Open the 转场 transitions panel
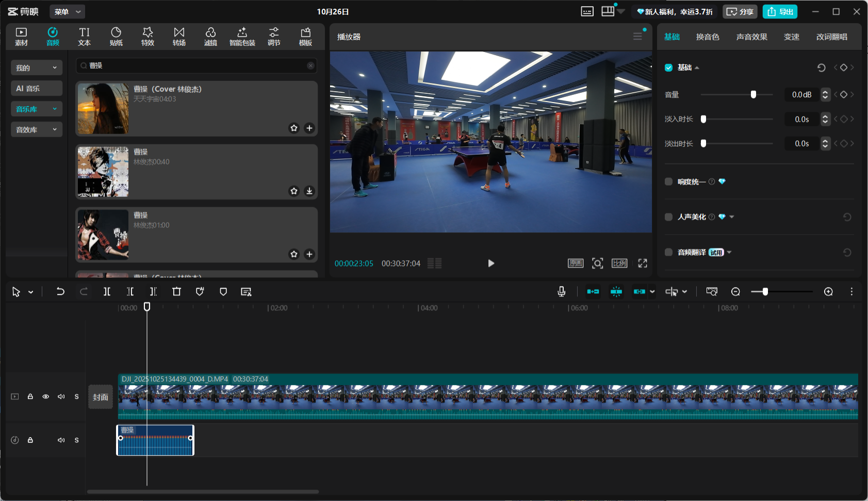Viewport: 868px width, 501px height. tap(179, 37)
